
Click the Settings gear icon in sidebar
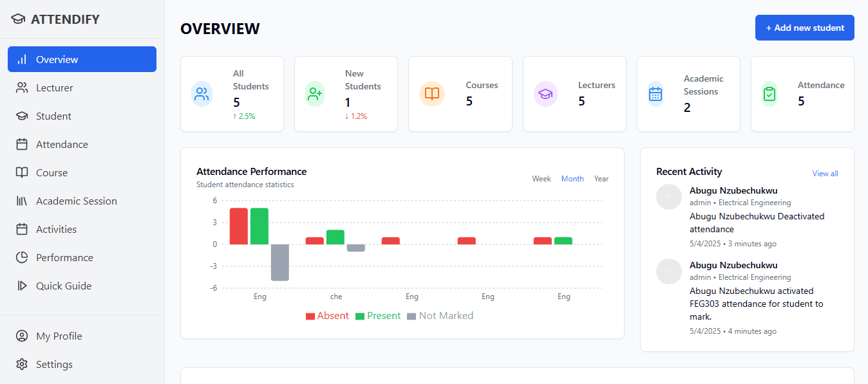click(x=22, y=364)
